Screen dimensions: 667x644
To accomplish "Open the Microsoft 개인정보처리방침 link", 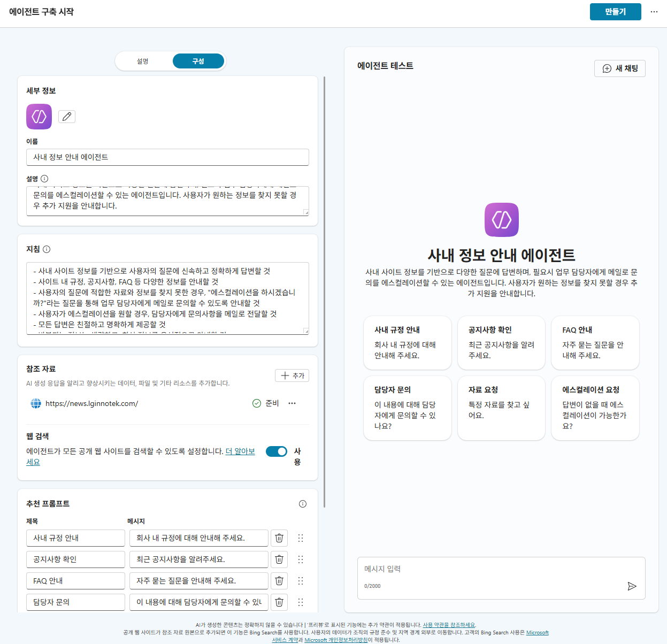I will (x=336, y=640).
